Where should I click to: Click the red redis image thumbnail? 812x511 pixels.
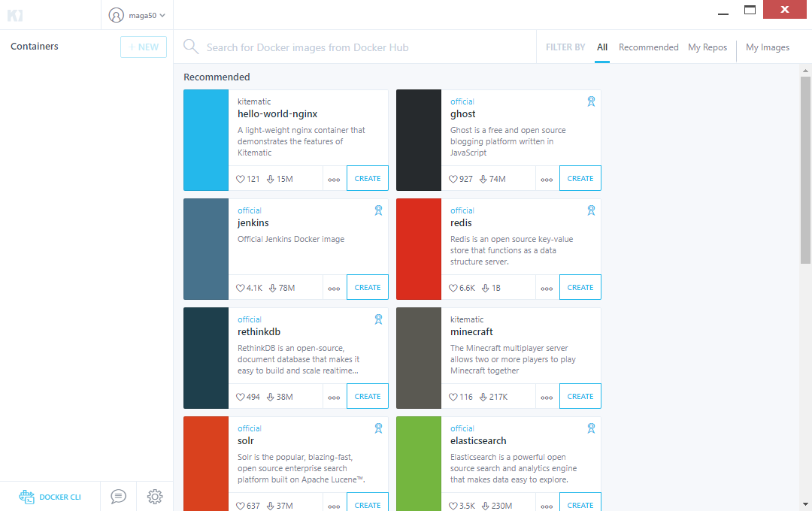419,249
